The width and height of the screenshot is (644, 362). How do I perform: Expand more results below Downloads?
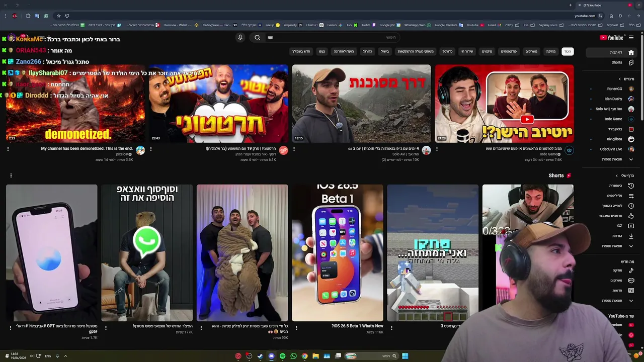[x=610, y=246]
